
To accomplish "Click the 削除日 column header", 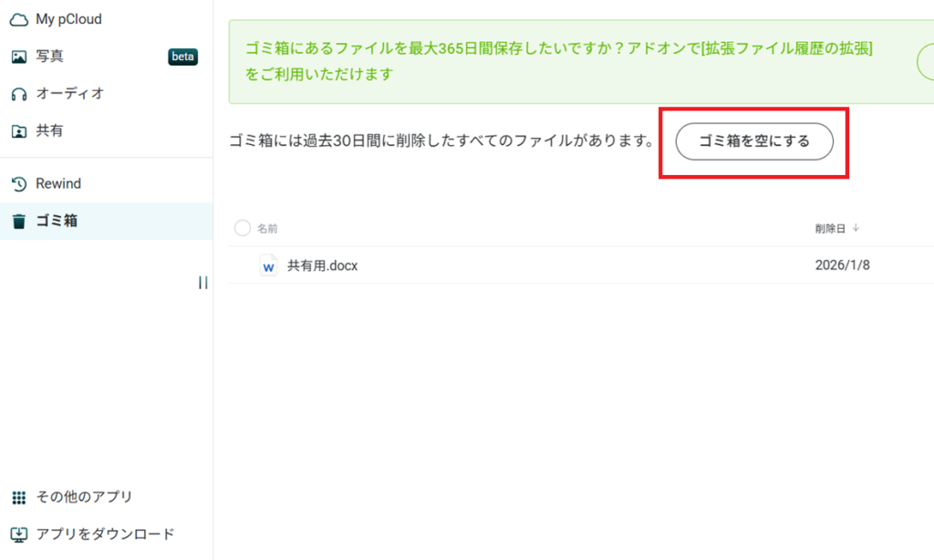I will [830, 228].
